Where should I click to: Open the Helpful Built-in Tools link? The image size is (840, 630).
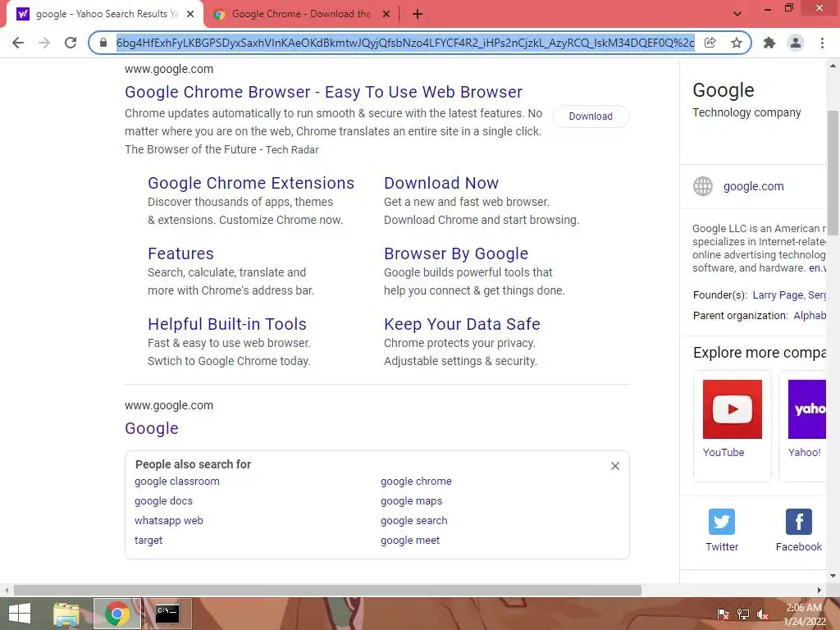coord(227,324)
